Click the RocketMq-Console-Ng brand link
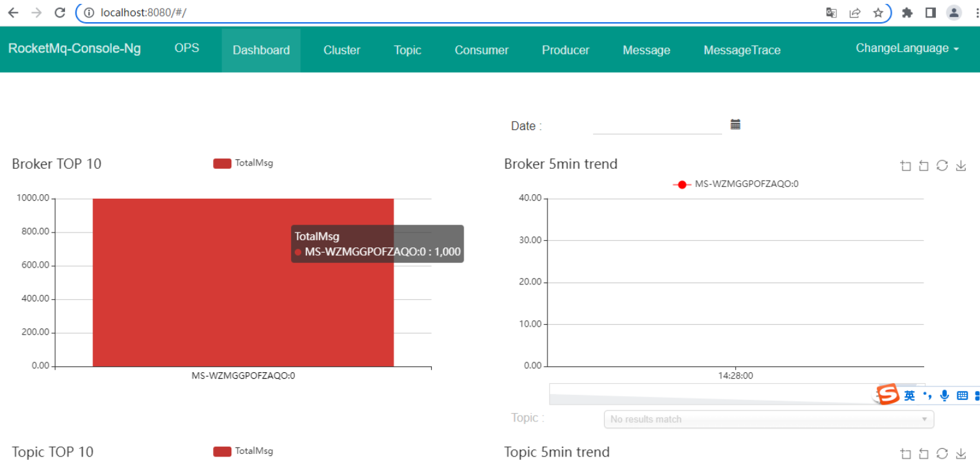 pyautogui.click(x=75, y=49)
